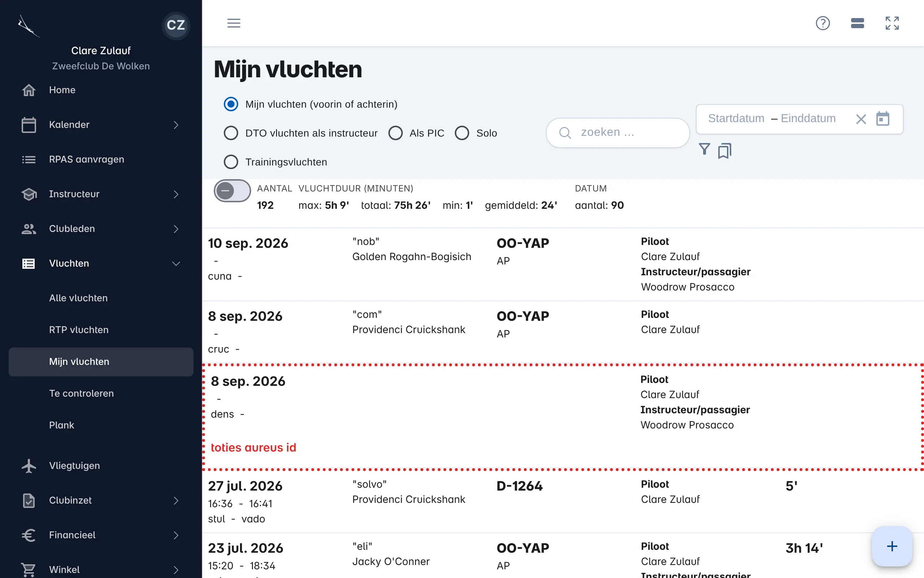Image resolution: width=924 pixels, height=578 pixels.
Task: Click the Clubleden people icon
Action: (x=29, y=229)
